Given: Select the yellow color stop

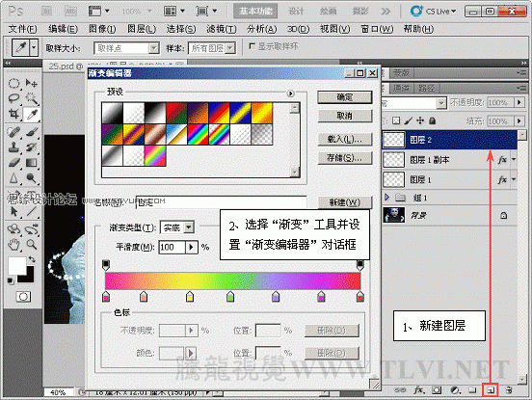Looking at the screenshot, I should 190,296.
